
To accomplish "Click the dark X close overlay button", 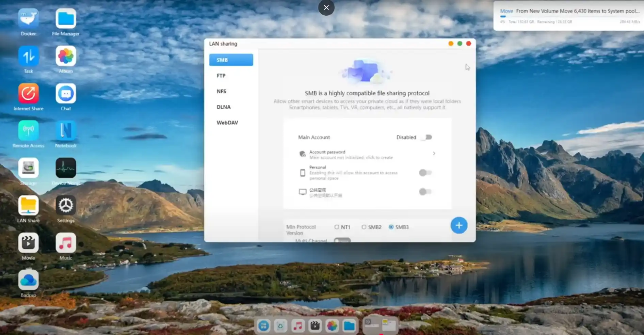I will tap(326, 7).
